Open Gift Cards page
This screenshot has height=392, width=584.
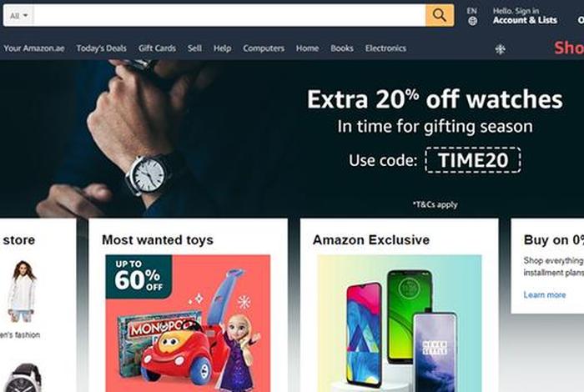click(157, 48)
